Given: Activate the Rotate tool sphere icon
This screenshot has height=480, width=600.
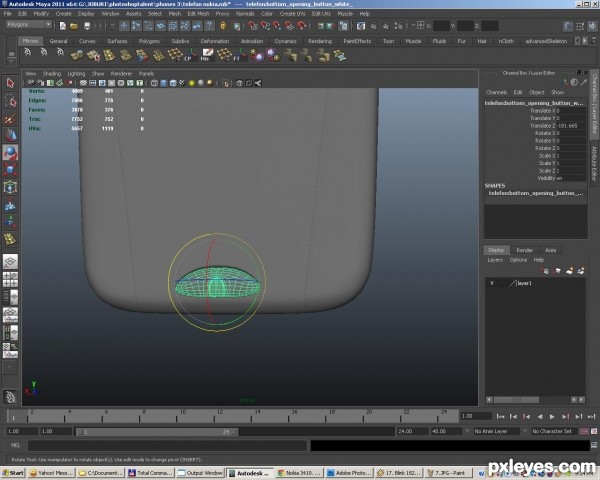Looking at the screenshot, I should point(10,153).
